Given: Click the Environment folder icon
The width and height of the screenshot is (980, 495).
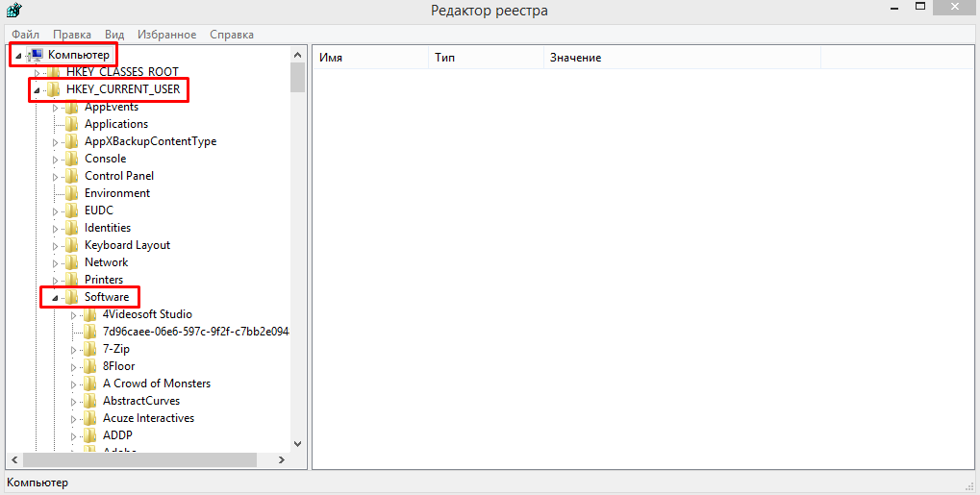Looking at the screenshot, I should coord(72,193).
